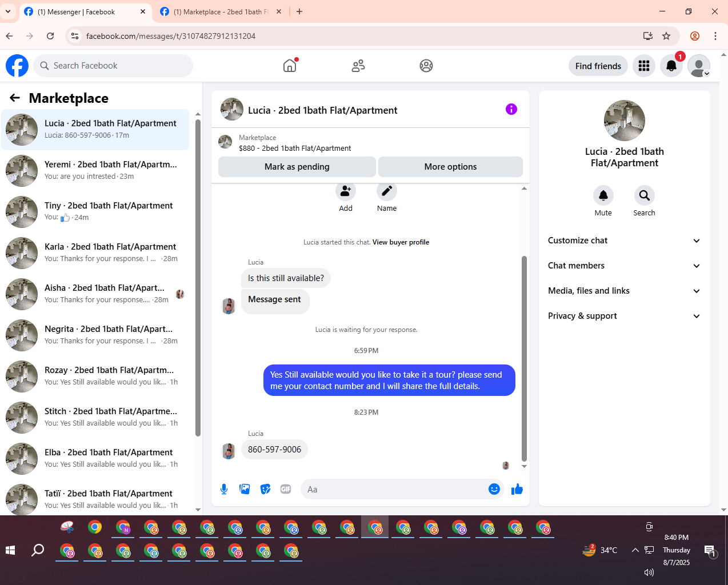
Task: Send a voice clip with microphone icon
Action: tap(224, 489)
